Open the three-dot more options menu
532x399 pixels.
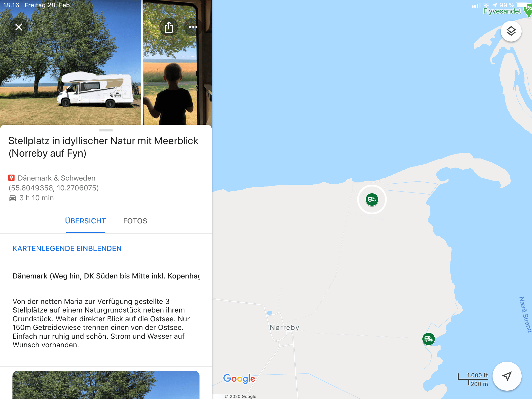(x=193, y=27)
